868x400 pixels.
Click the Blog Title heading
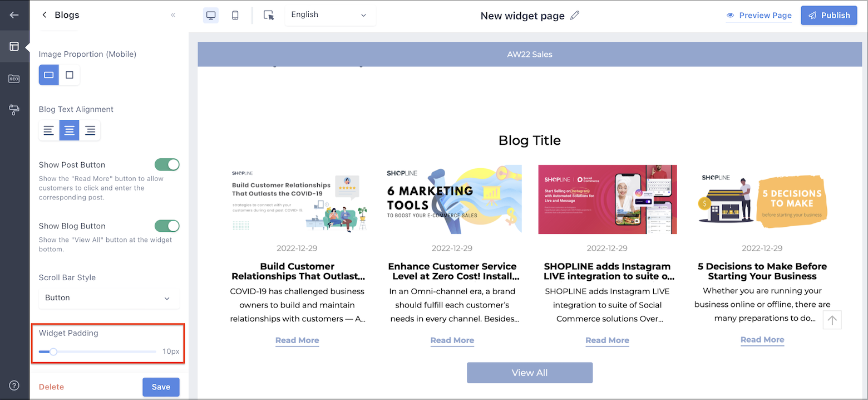pyautogui.click(x=530, y=140)
